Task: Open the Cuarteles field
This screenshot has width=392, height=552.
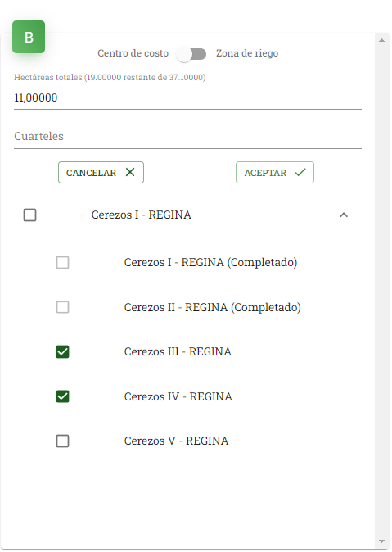Action: click(187, 137)
